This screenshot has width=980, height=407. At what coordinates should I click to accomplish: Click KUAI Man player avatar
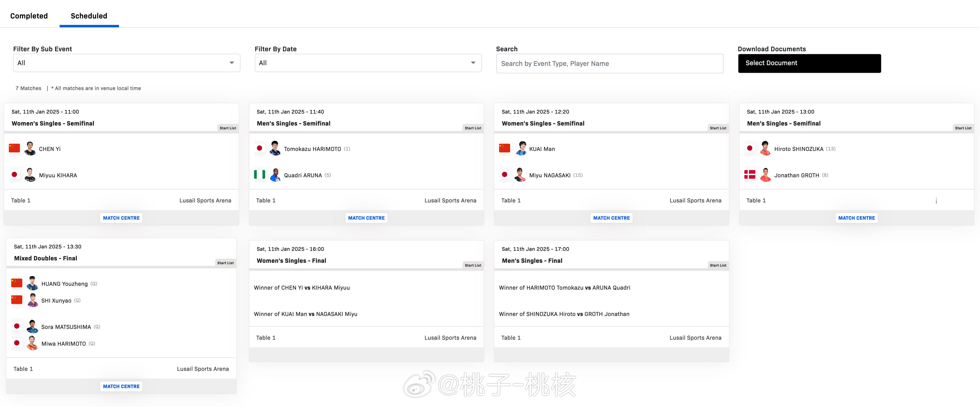click(x=521, y=148)
